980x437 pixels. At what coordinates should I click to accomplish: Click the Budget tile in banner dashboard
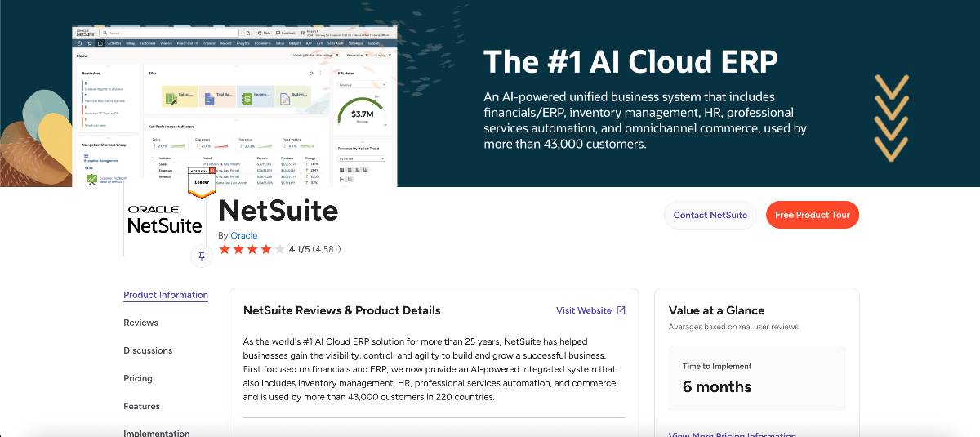pyautogui.click(x=292, y=98)
